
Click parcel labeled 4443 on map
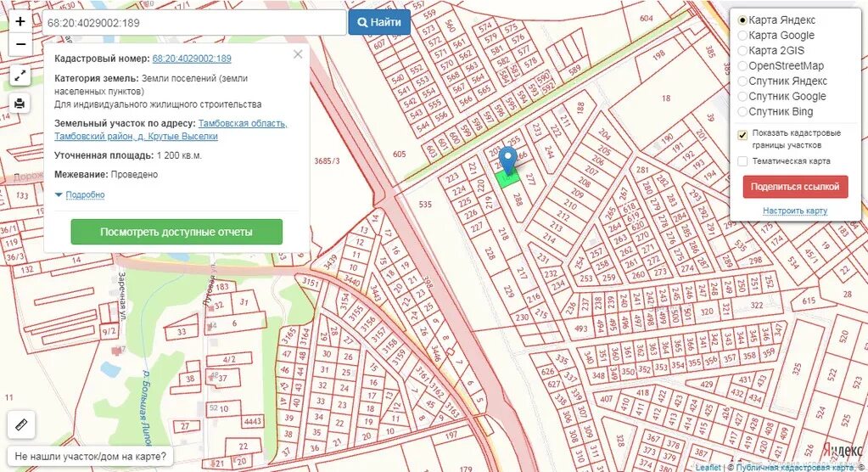coord(253,422)
